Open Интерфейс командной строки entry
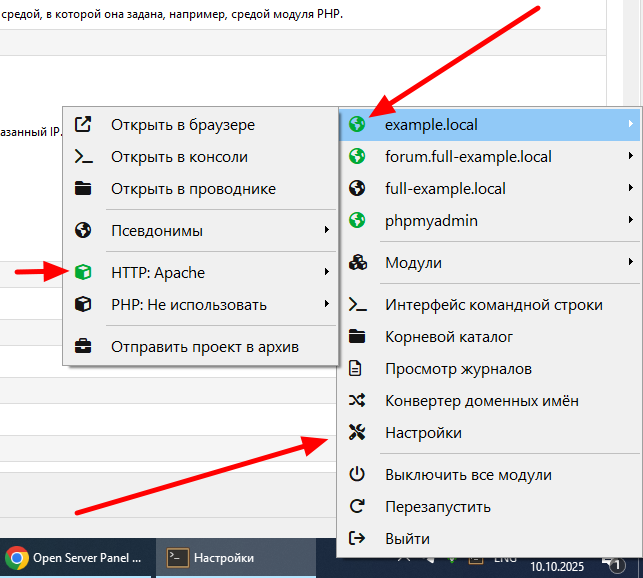Viewport: 643px width, 578px height. [x=489, y=305]
